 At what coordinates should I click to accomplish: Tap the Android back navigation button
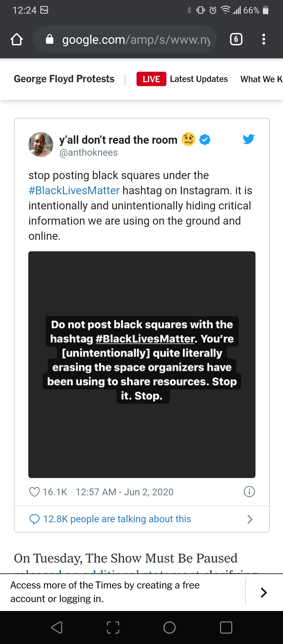pos(57,627)
